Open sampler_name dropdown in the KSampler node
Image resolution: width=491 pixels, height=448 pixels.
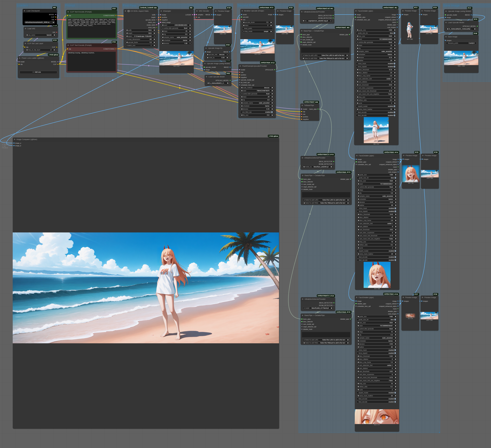pos(176,37)
